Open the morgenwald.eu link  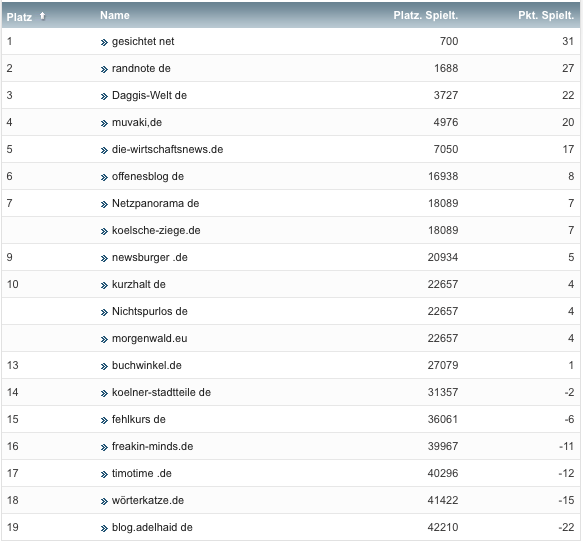(x=149, y=338)
